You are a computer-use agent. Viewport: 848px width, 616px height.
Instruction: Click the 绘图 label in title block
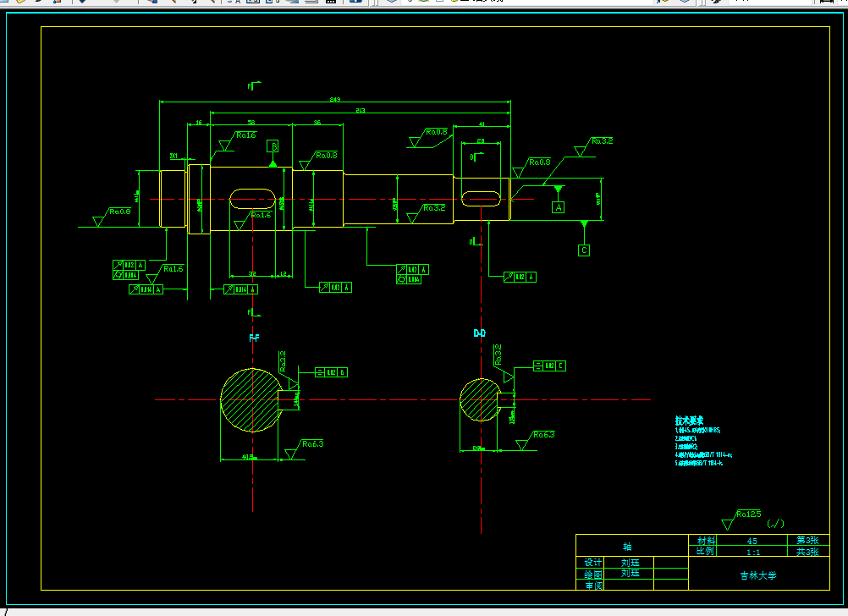592,575
